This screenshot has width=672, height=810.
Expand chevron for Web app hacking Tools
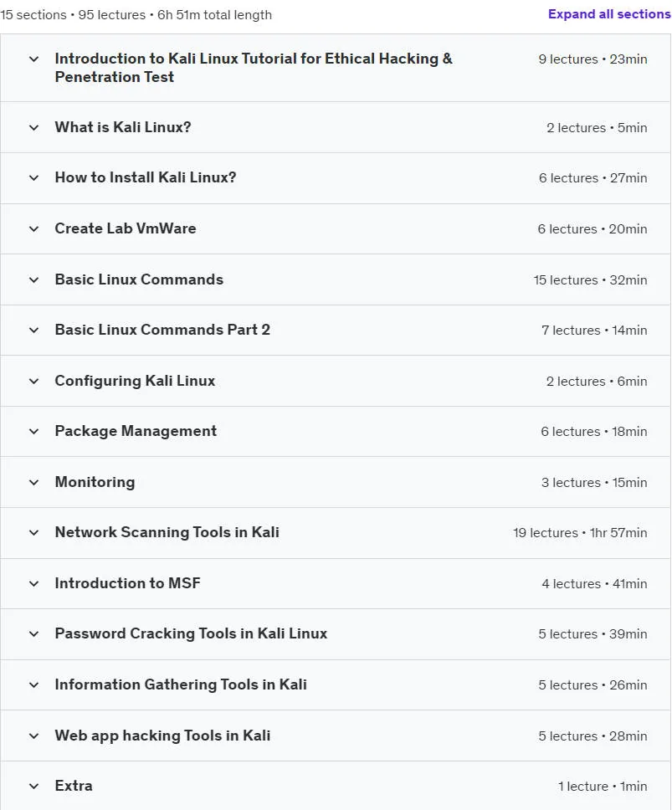tap(33, 736)
